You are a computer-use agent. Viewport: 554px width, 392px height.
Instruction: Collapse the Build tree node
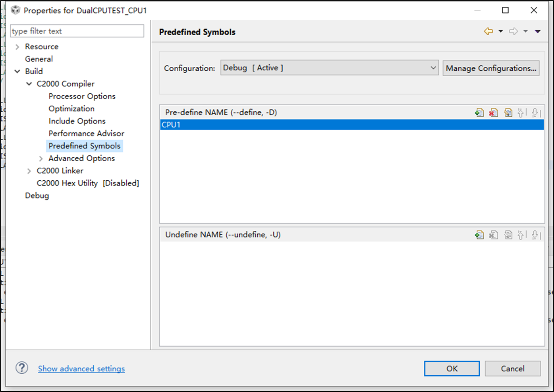[17, 71]
